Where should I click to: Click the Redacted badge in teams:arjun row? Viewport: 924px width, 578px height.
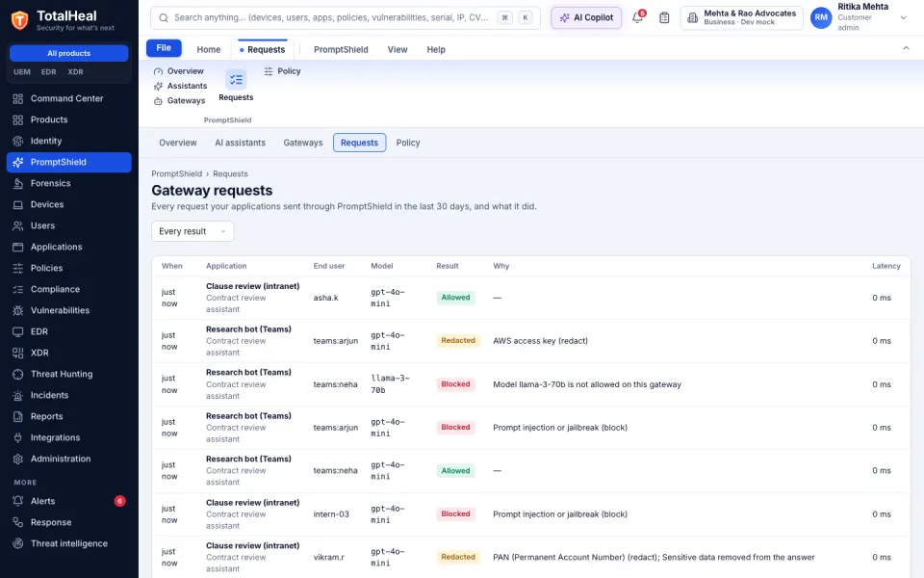[458, 341]
